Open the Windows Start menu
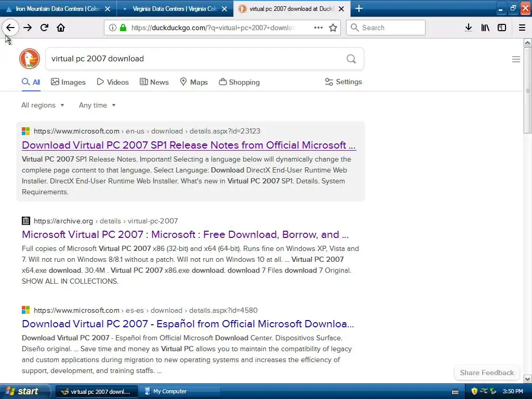Image resolution: width=532 pixels, height=399 pixels. coord(24,391)
